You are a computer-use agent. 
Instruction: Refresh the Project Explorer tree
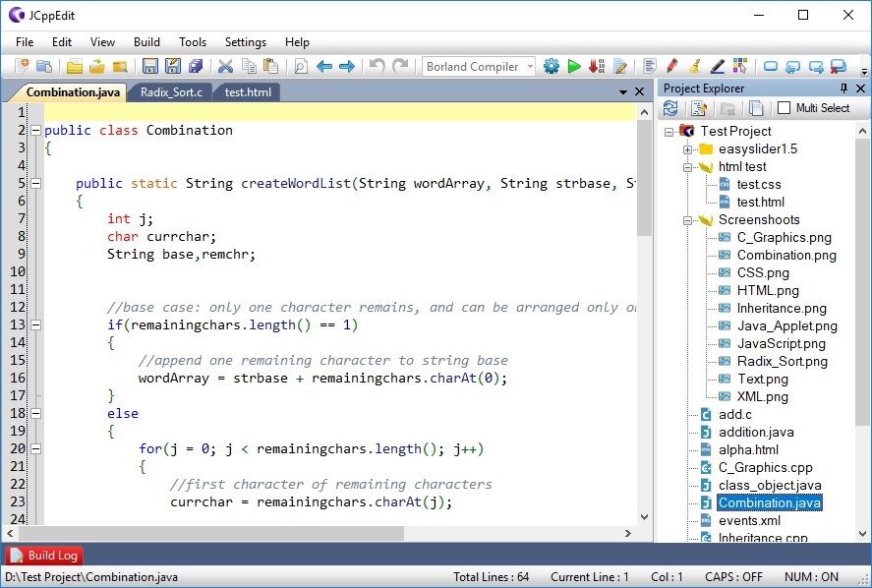(x=670, y=108)
